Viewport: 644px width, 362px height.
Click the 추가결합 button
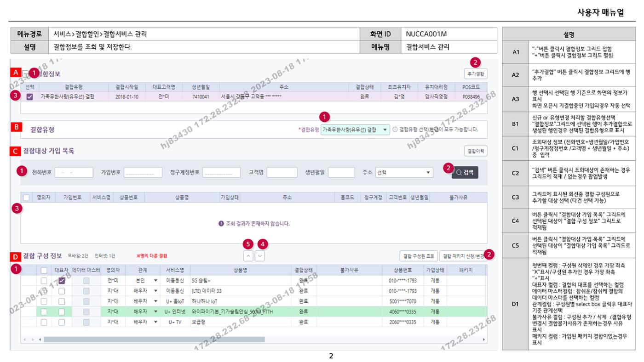476,74
